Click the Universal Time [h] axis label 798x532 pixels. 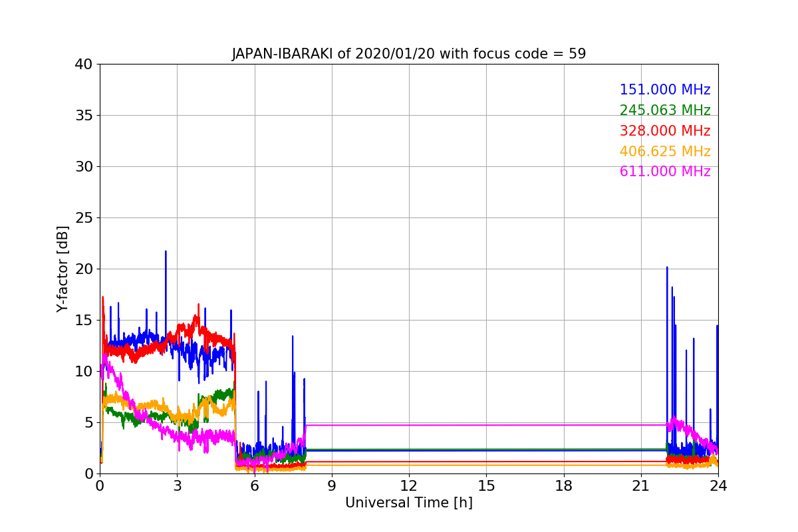coord(408,503)
